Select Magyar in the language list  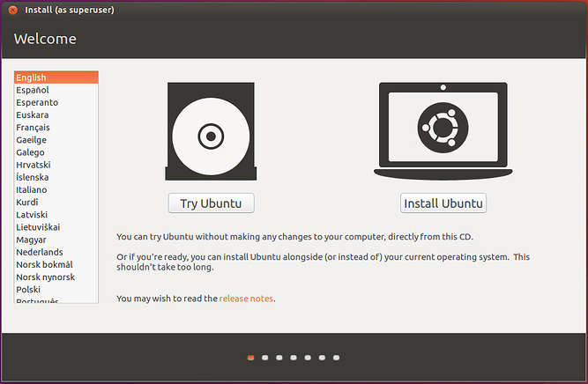click(56, 240)
